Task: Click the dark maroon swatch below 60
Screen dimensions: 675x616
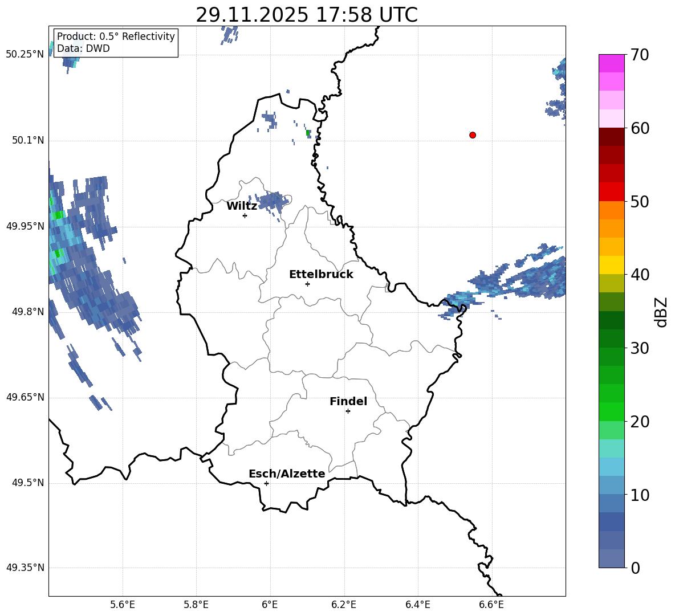Action: coord(611,137)
